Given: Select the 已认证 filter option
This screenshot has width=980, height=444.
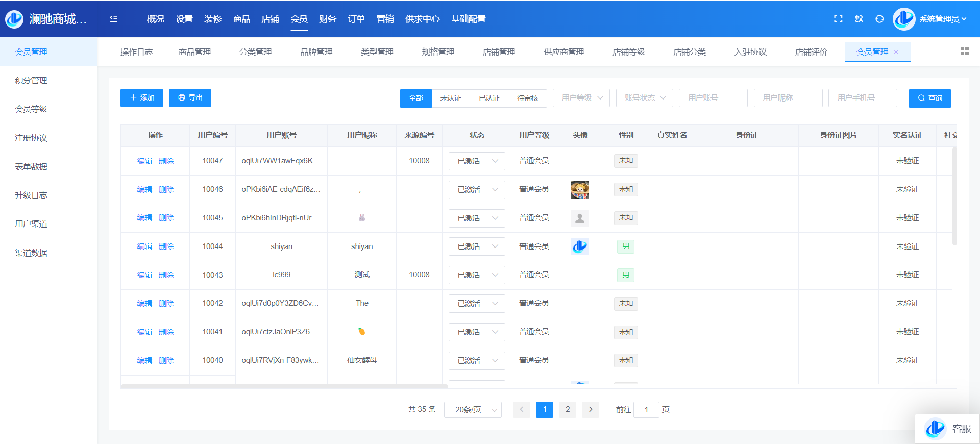Looking at the screenshot, I should point(489,98).
